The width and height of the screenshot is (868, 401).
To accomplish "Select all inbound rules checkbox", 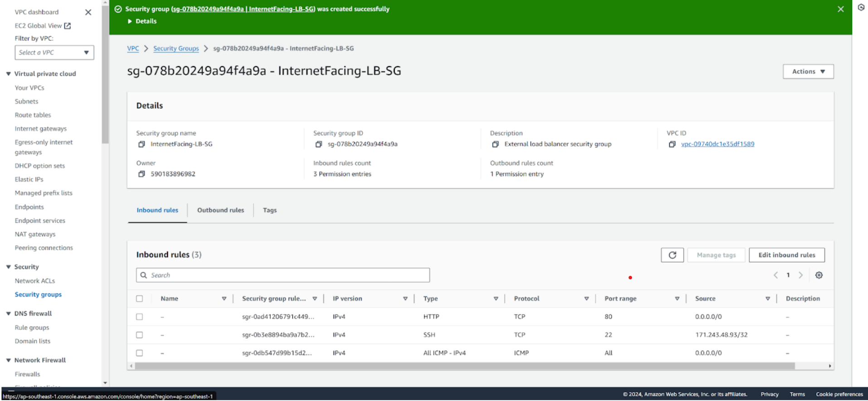I will (139, 299).
